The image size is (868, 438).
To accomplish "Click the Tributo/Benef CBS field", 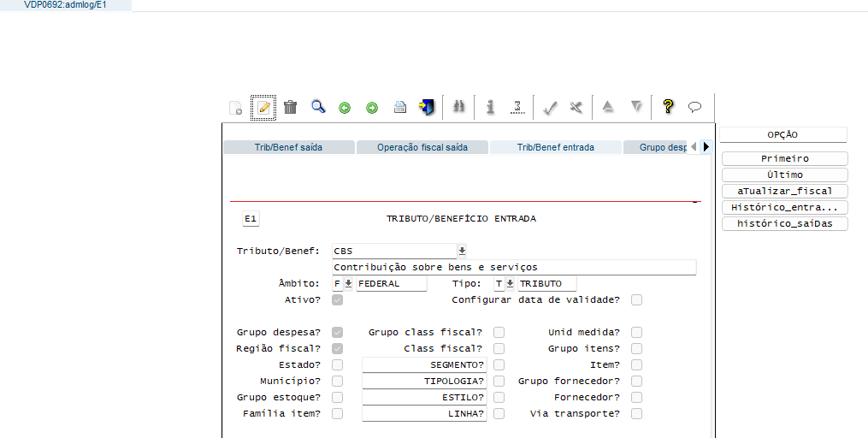I will (394, 251).
